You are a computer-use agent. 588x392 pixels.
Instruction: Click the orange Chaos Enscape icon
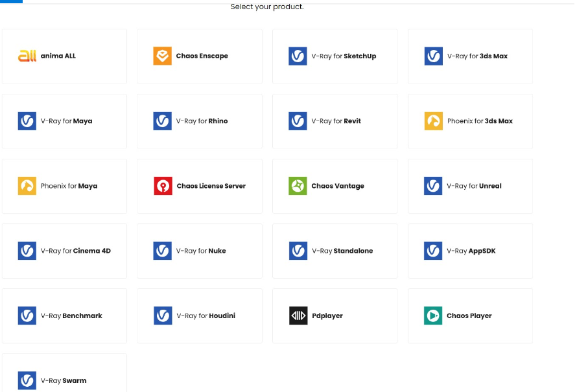click(x=162, y=56)
